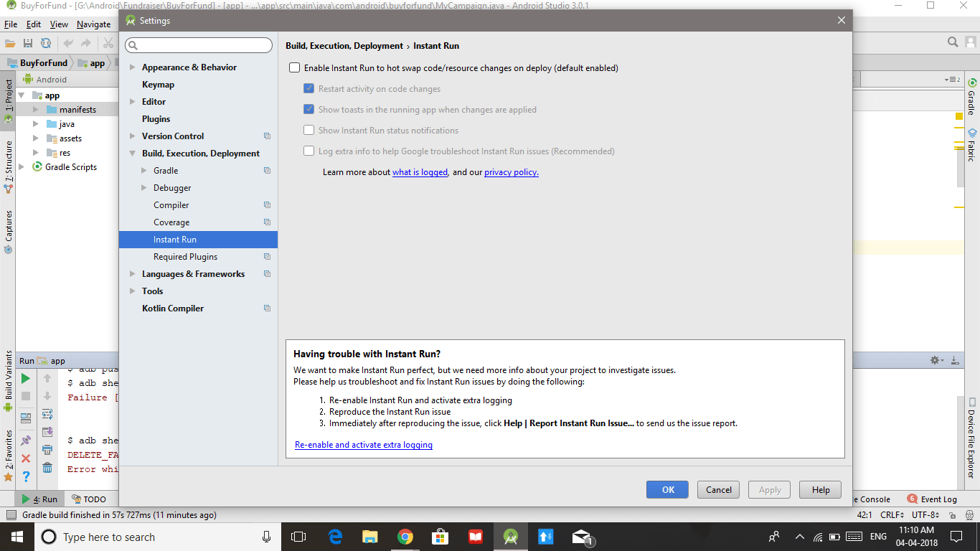Image resolution: width=980 pixels, height=551 pixels.
Task: Clear the Run console output
Action: point(47,467)
